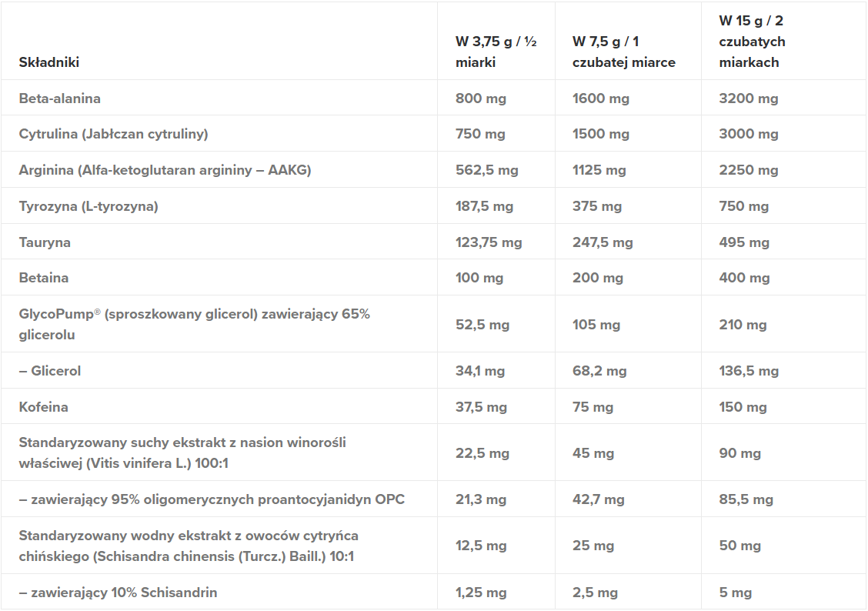Select the Tauryna row label
The width and height of the screenshot is (868, 611).
pyautogui.click(x=45, y=242)
